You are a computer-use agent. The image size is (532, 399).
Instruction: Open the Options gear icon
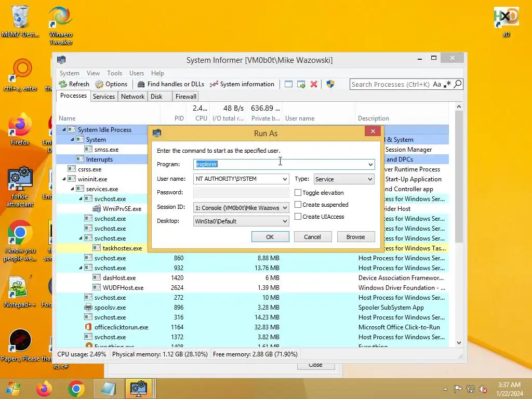click(x=99, y=84)
